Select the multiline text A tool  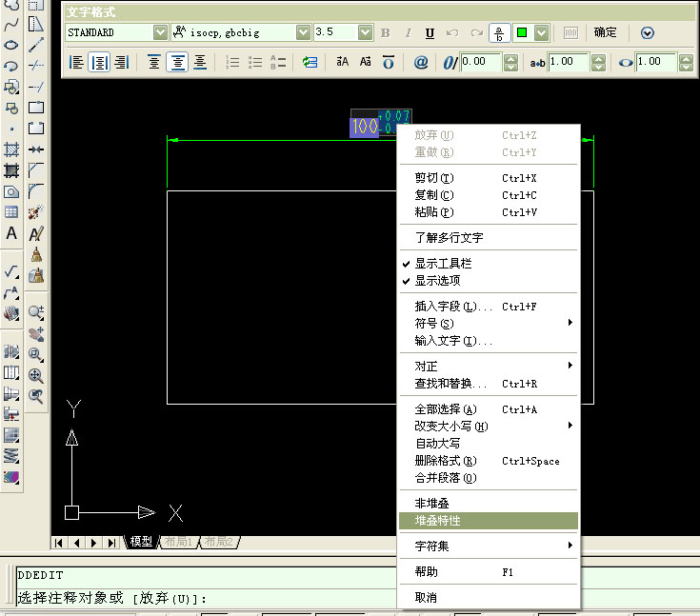[11, 233]
